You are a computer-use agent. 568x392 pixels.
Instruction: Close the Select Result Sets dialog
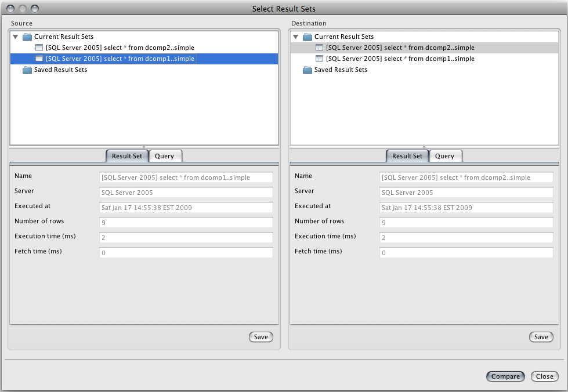pyautogui.click(x=544, y=376)
